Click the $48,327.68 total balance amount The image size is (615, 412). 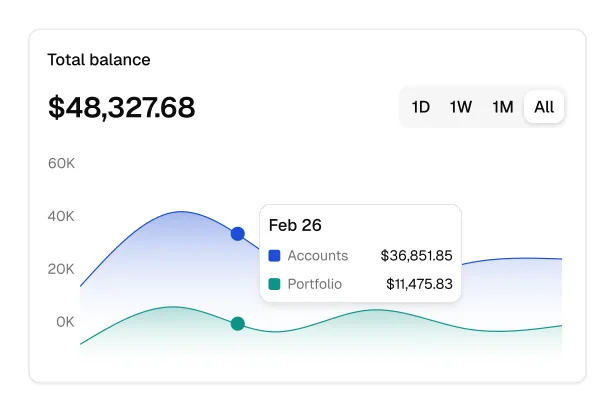121,107
